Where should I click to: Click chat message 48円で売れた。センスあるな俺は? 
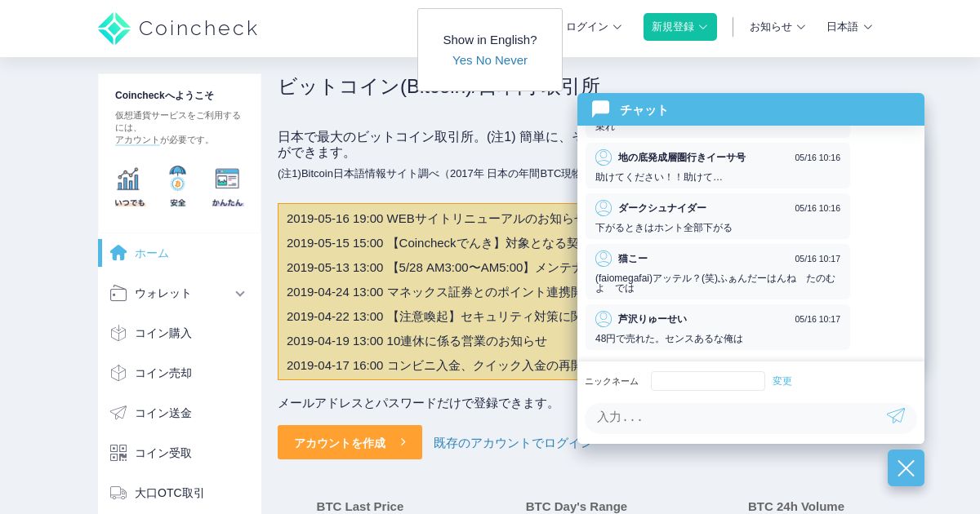(x=669, y=339)
